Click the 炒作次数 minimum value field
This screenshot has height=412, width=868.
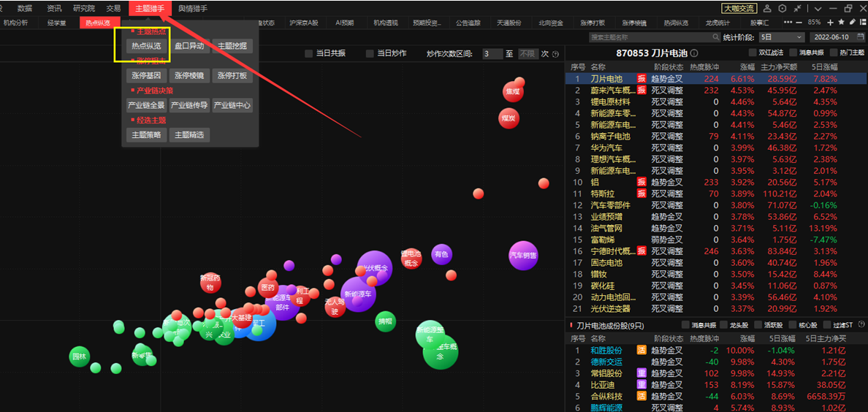pos(492,54)
